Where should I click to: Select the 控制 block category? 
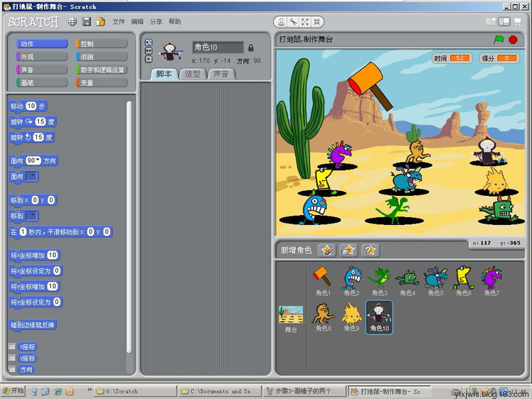click(x=101, y=44)
